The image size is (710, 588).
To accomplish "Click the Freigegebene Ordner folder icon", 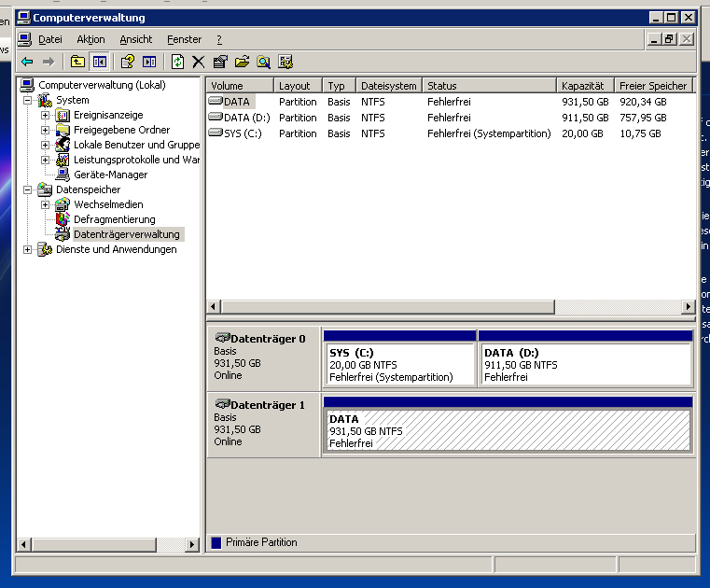I will click(x=63, y=130).
